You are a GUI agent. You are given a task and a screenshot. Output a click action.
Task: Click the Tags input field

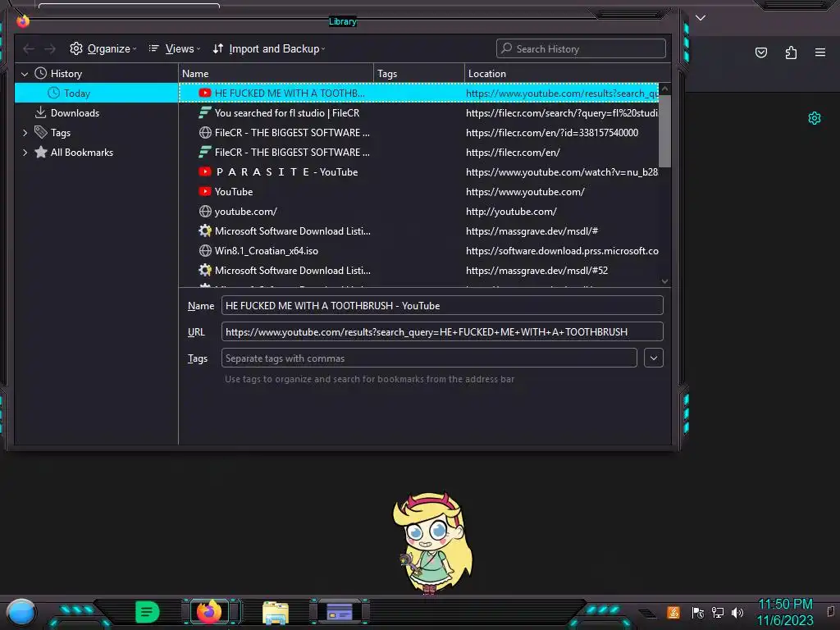coord(428,358)
